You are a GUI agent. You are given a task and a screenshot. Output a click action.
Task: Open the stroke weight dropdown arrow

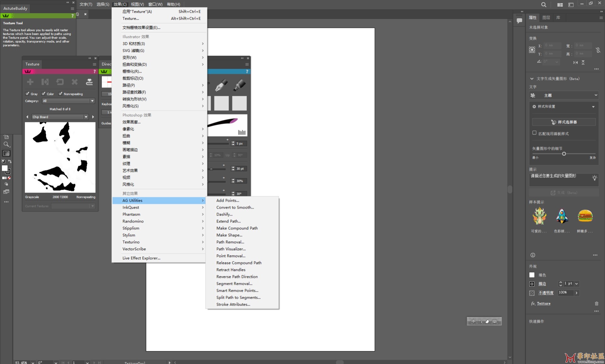click(x=576, y=284)
